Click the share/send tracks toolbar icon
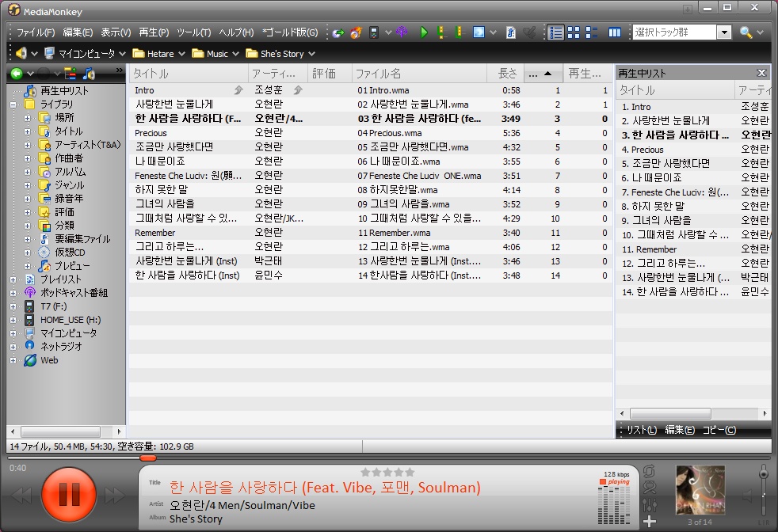The width and height of the screenshot is (778, 532). (338, 32)
